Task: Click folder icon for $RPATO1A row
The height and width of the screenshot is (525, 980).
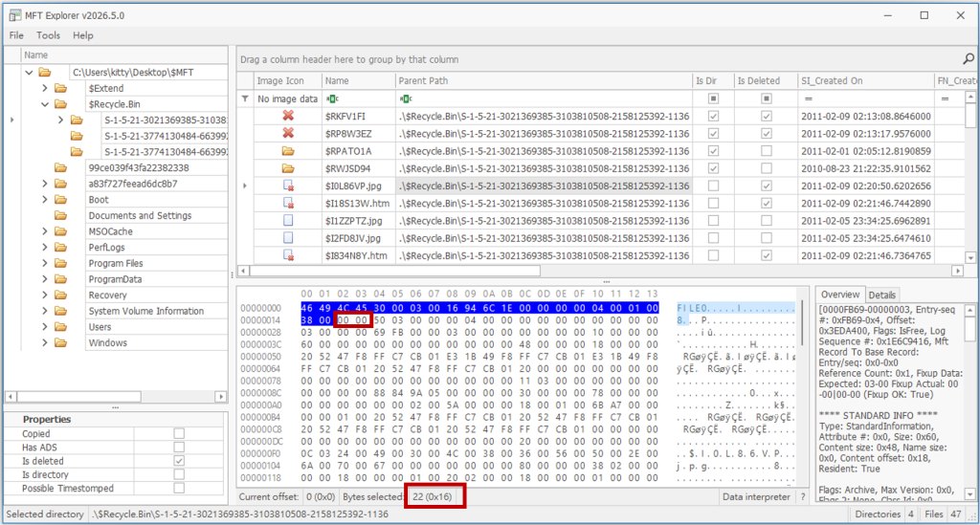Action: click(x=288, y=151)
